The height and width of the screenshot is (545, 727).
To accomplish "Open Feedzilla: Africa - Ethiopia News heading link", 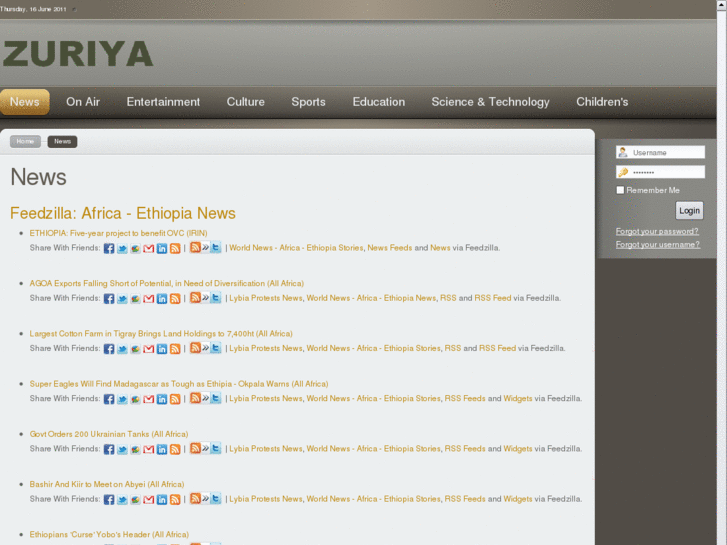I will tap(123, 213).
